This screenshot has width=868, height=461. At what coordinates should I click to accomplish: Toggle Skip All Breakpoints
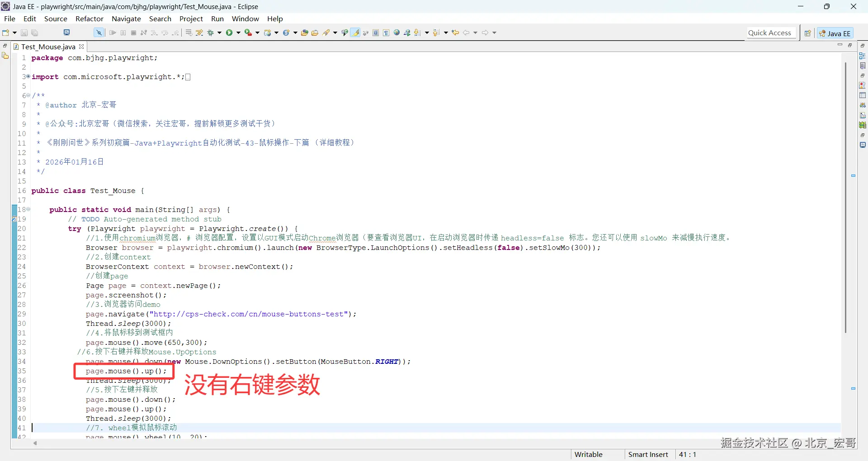click(99, 33)
